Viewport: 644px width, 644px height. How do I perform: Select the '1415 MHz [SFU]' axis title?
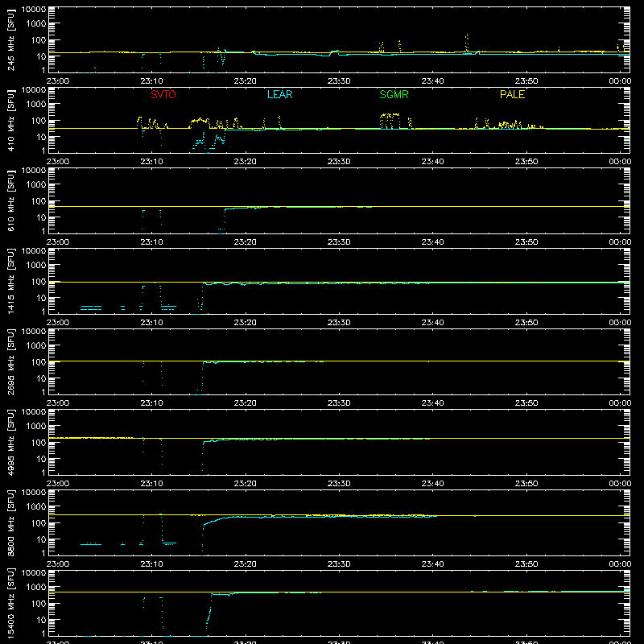(11, 281)
